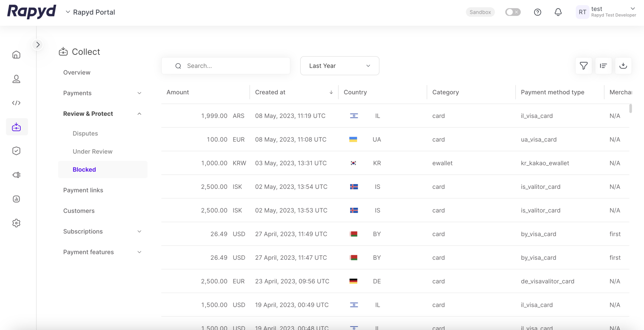Open the notifications bell

[558, 12]
